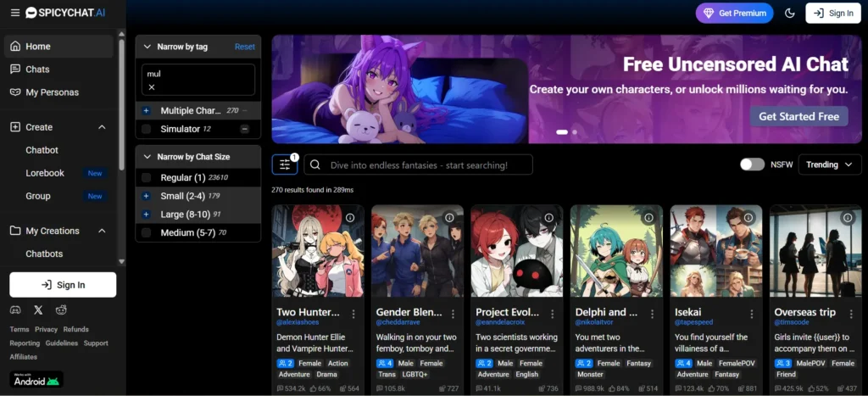The height and width of the screenshot is (396, 868).
Task: Reset the tag filters
Action: 245,47
